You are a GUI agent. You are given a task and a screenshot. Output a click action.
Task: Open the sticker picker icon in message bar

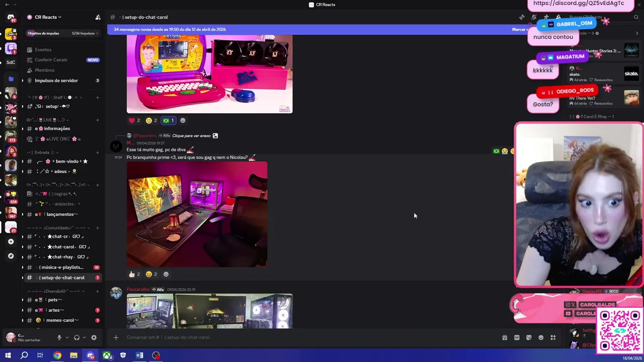[x=529, y=337]
